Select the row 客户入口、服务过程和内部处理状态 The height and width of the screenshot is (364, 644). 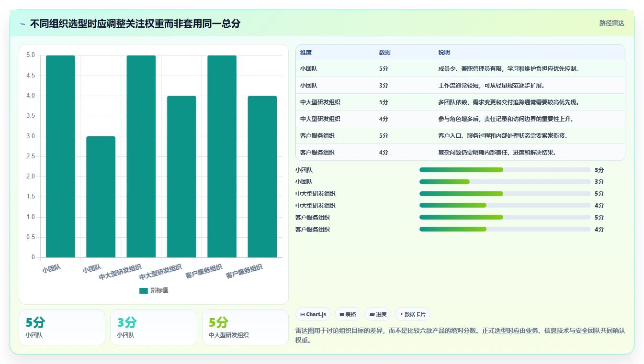(460, 135)
